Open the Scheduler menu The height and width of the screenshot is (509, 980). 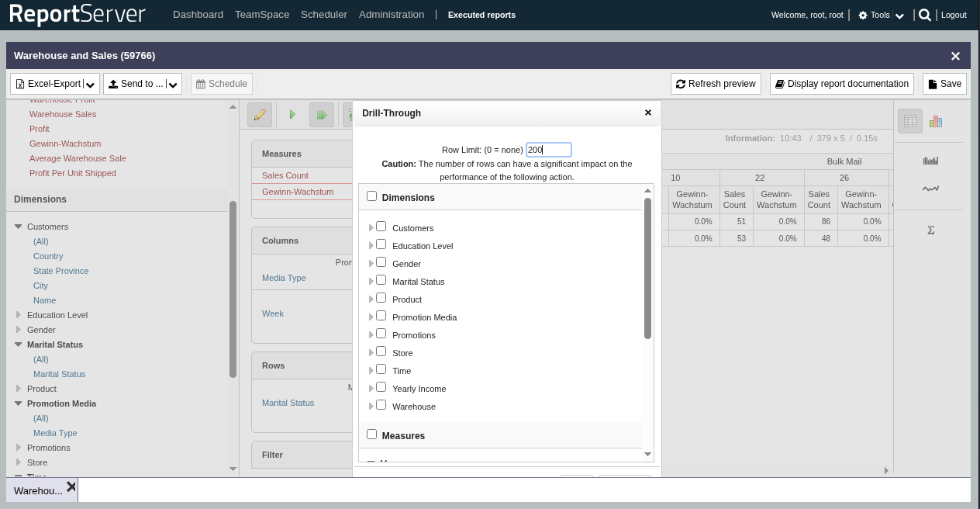[324, 15]
